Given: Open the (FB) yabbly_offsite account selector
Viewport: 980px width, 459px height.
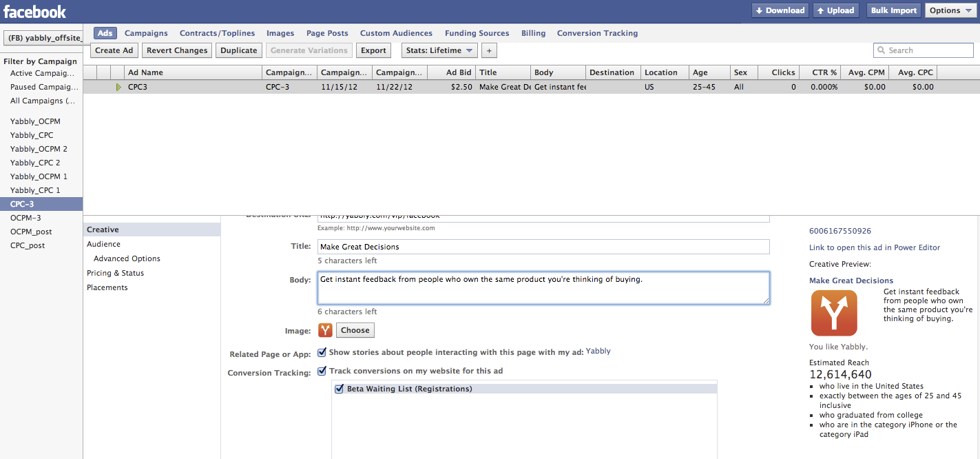Looking at the screenshot, I should click(43, 38).
